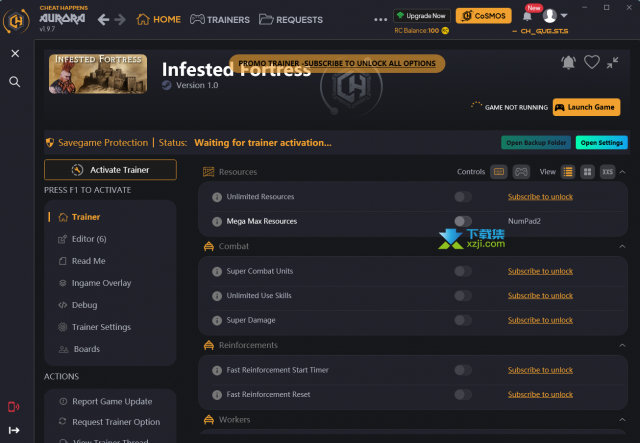Click Subscribe to unlock for Unlimited Resources

click(x=540, y=197)
